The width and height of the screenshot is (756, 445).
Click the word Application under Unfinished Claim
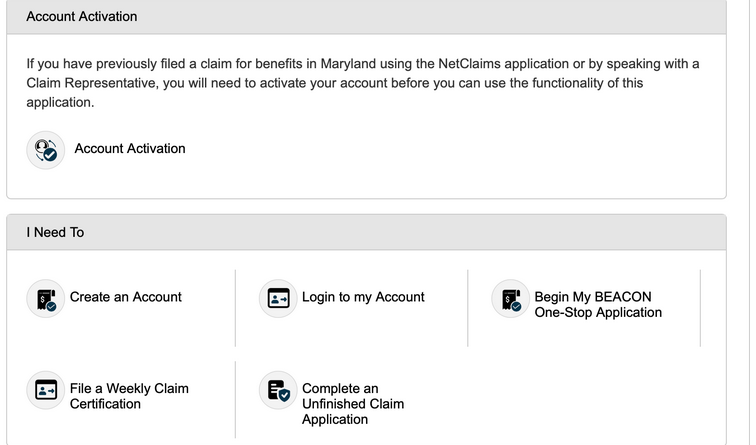(335, 419)
